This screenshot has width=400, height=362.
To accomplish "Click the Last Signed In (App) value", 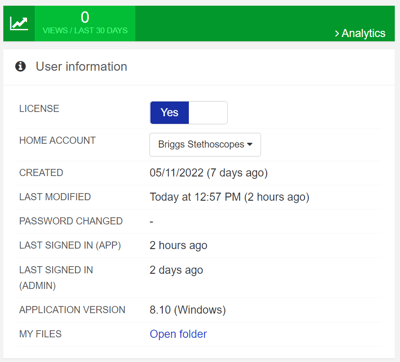I will (178, 245).
